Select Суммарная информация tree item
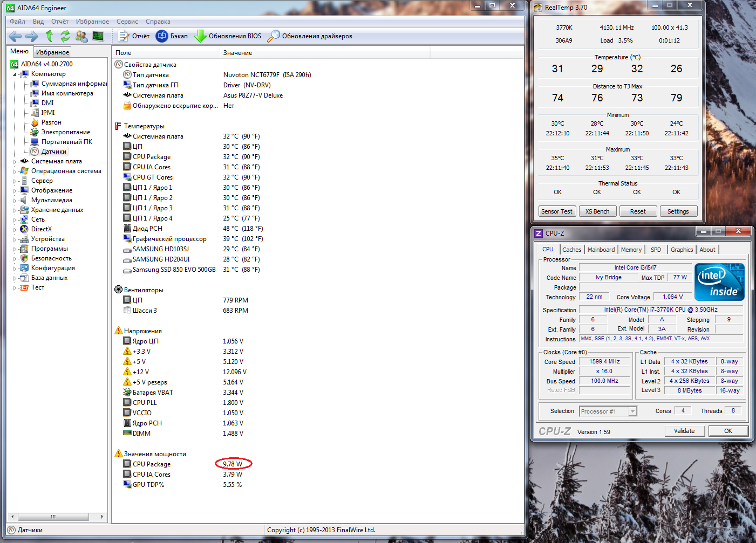The width and height of the screenshot is (756, 543). coord(69,84)
